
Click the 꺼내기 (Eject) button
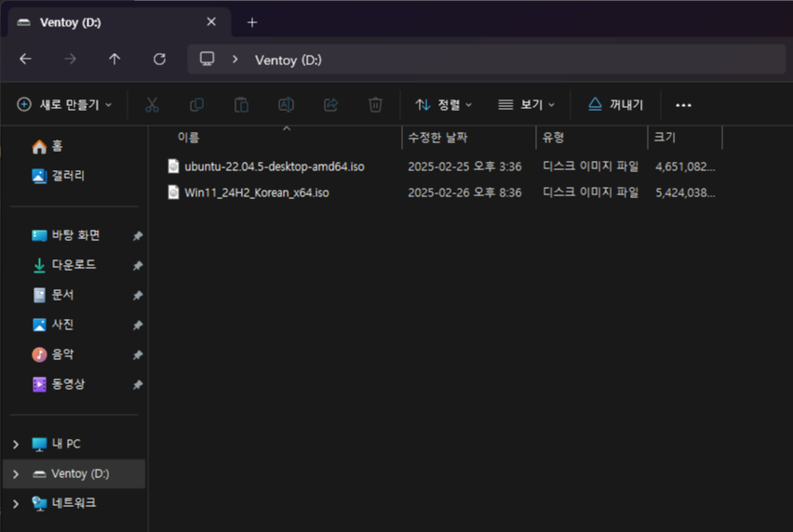615,104
